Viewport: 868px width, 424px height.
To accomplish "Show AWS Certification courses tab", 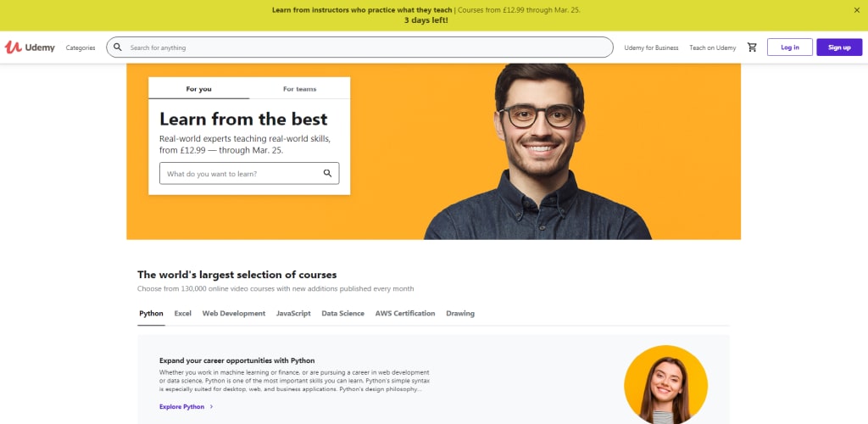I will (405, 313).
